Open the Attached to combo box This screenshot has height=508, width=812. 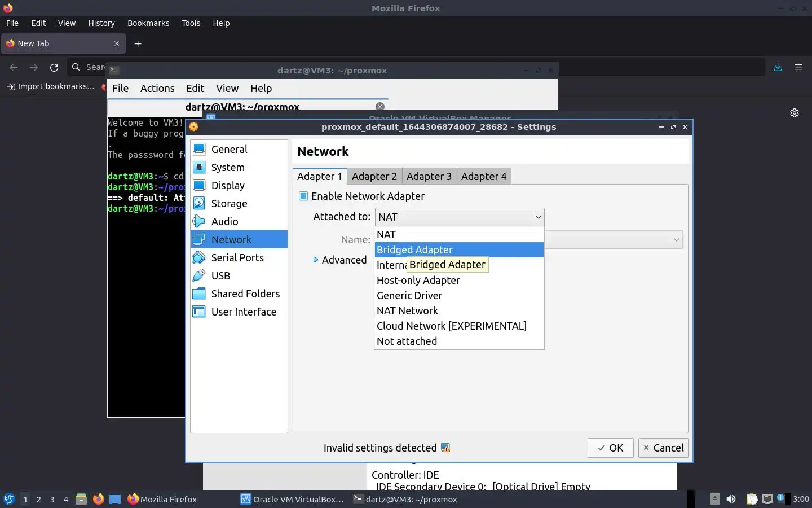(x=460, y=217)
